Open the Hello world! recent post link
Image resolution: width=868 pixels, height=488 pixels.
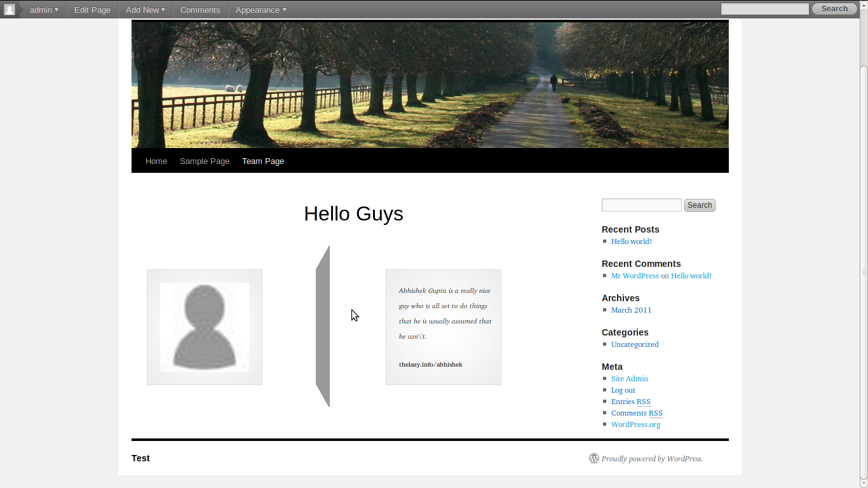[632, 241]
